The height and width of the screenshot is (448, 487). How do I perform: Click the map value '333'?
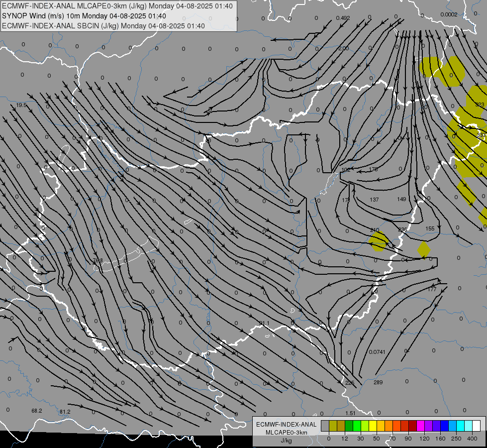[481, 135]
